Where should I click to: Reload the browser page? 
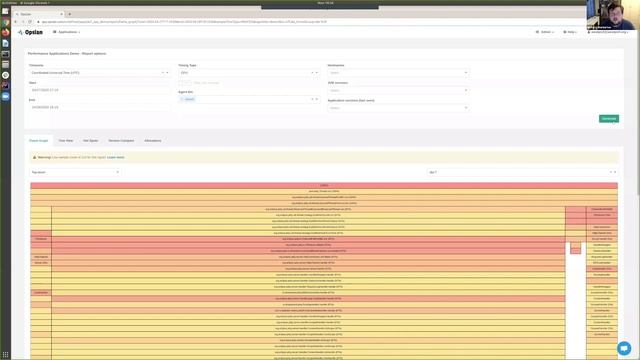(30, 22)
